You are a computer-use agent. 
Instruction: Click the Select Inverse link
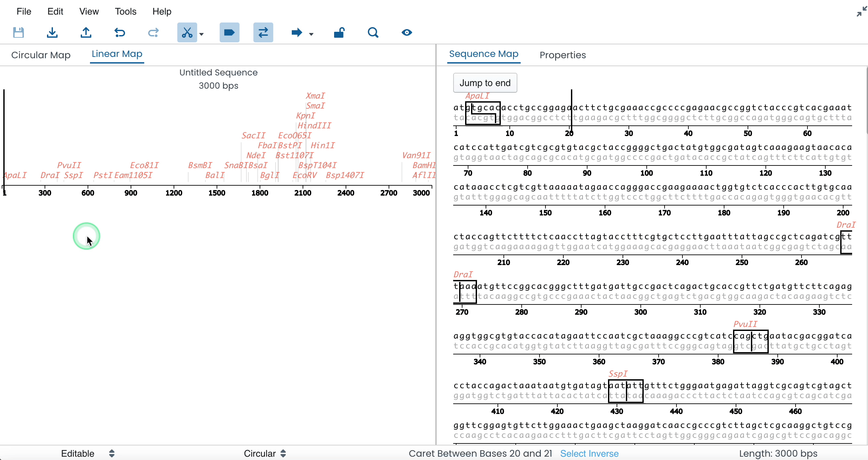click(x=589, y=453)
